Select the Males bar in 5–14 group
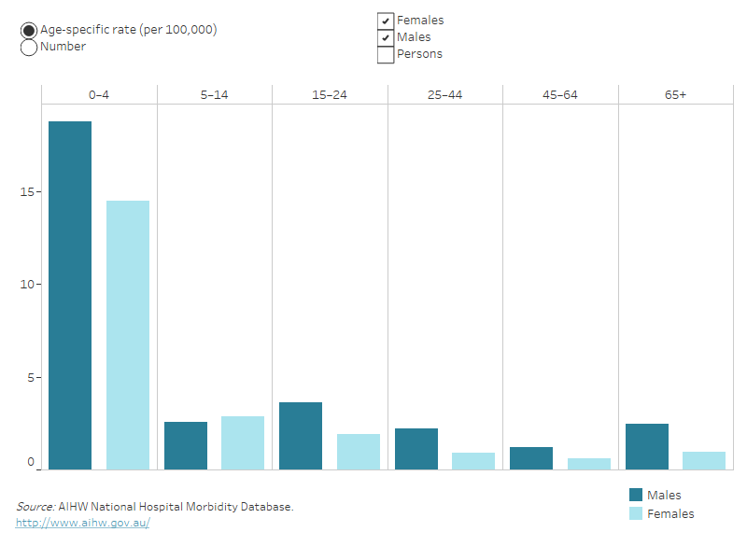The image size is (747, 560). (x=186, y=445)
